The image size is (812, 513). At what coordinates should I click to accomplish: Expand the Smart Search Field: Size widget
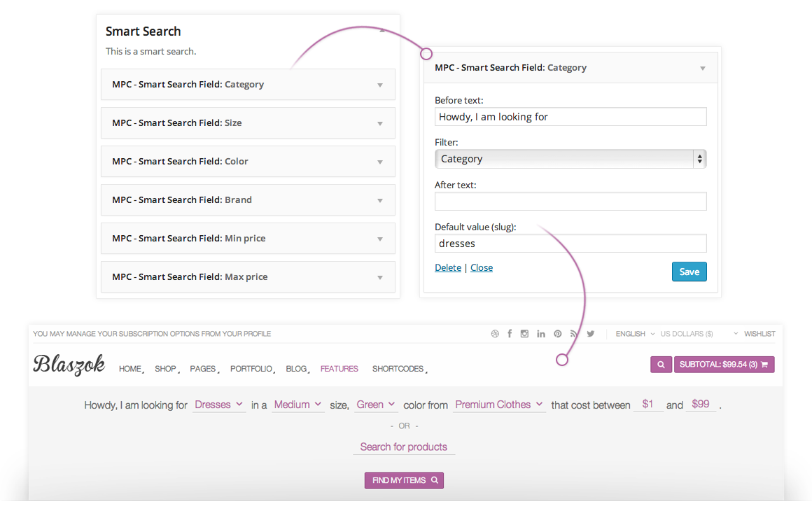tap(248, 123)
